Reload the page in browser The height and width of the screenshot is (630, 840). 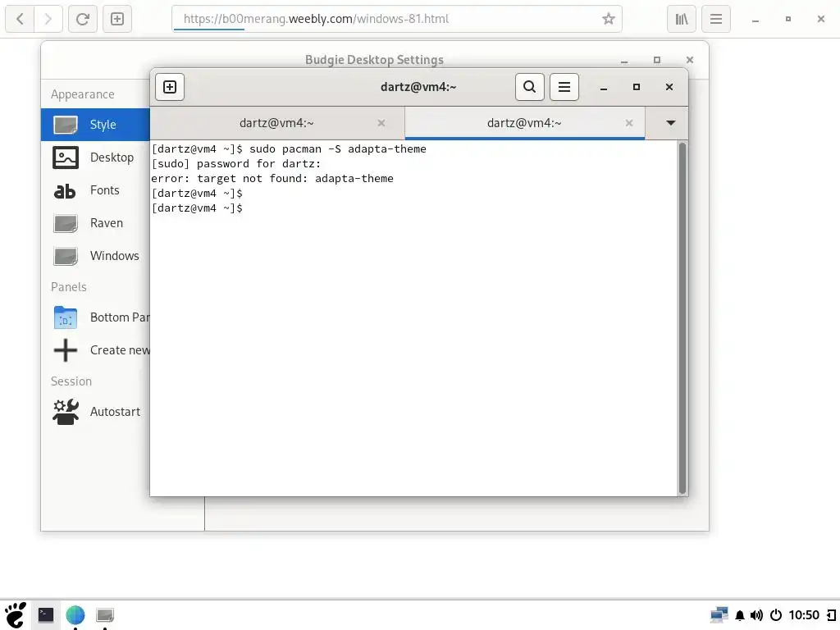tap(83, 19)
